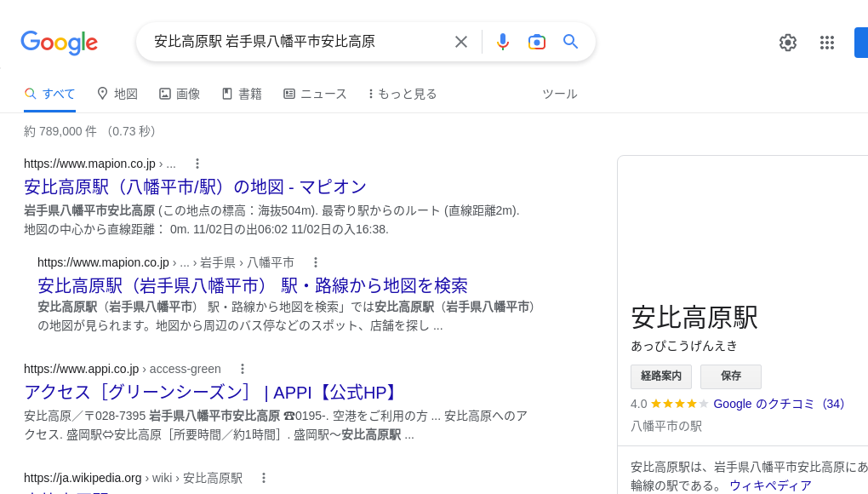The width and height of the screenshot is (868, 494).
Task: Switch to the ニュース news results tab
Action: click(315, 94)
